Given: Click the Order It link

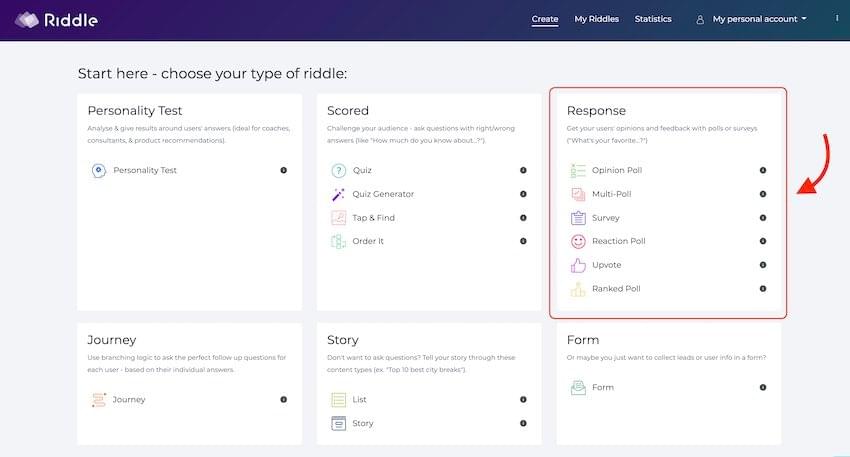Looking at the screenshot, I should click(368, 241).
